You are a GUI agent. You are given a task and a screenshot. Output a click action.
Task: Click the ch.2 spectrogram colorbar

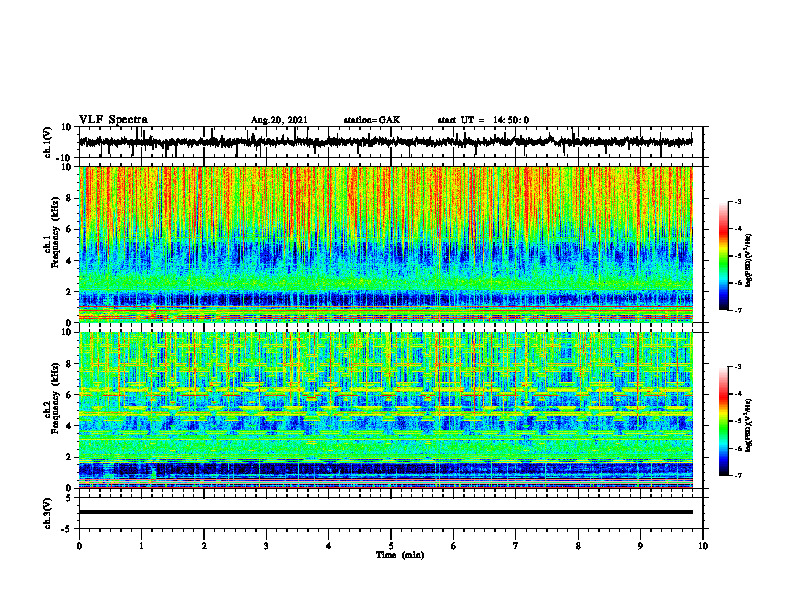point(723,421)
